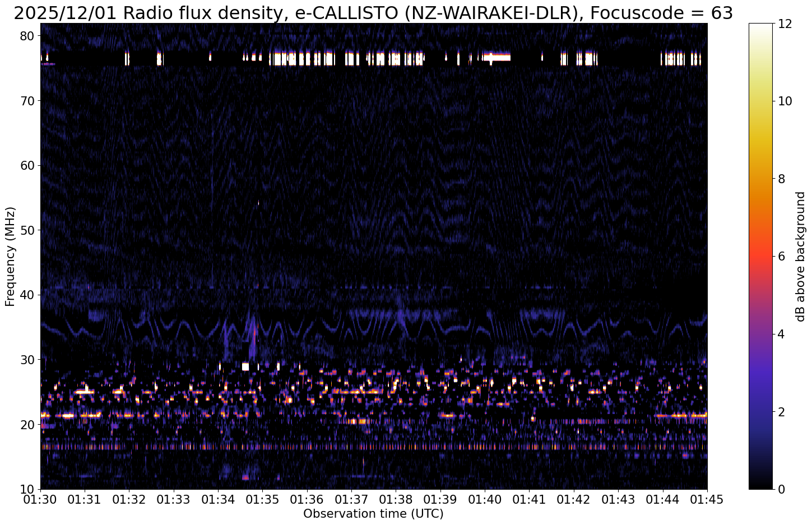Pick the white top end of colorbar

(760, 26)
